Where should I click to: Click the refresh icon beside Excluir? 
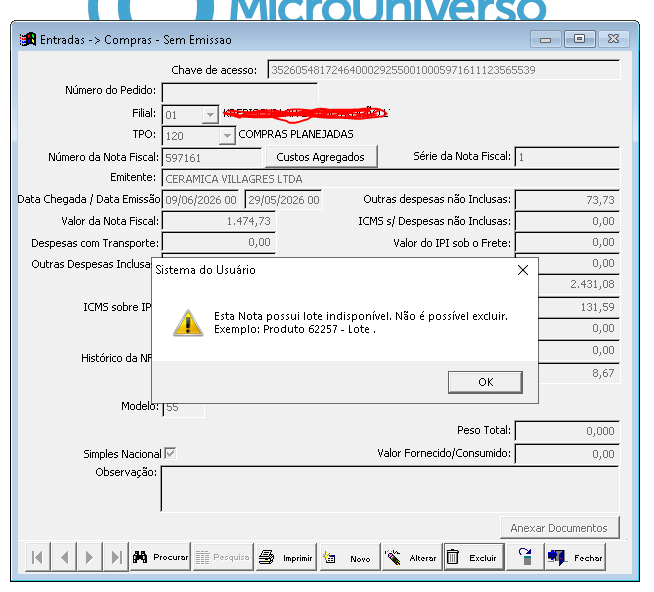[525, 557]
